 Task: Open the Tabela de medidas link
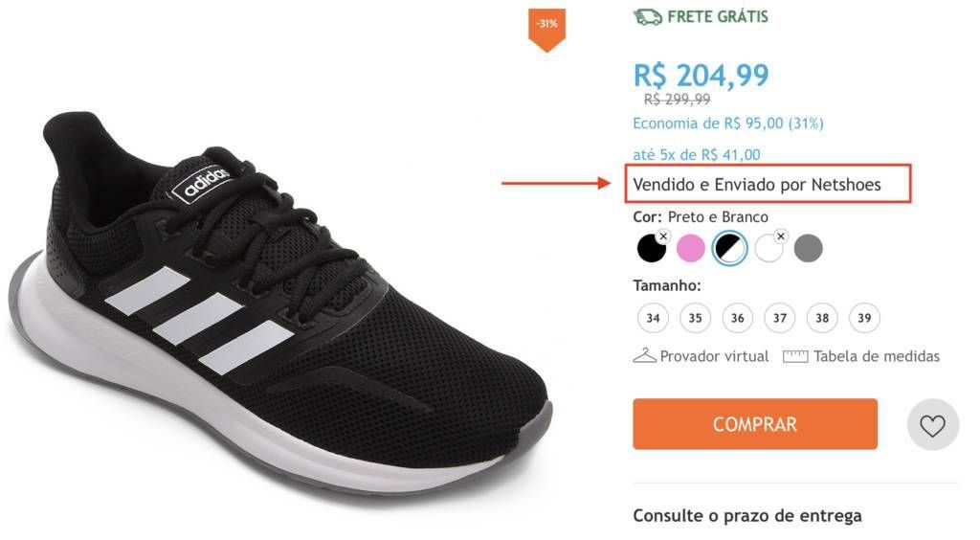[877, 356]
